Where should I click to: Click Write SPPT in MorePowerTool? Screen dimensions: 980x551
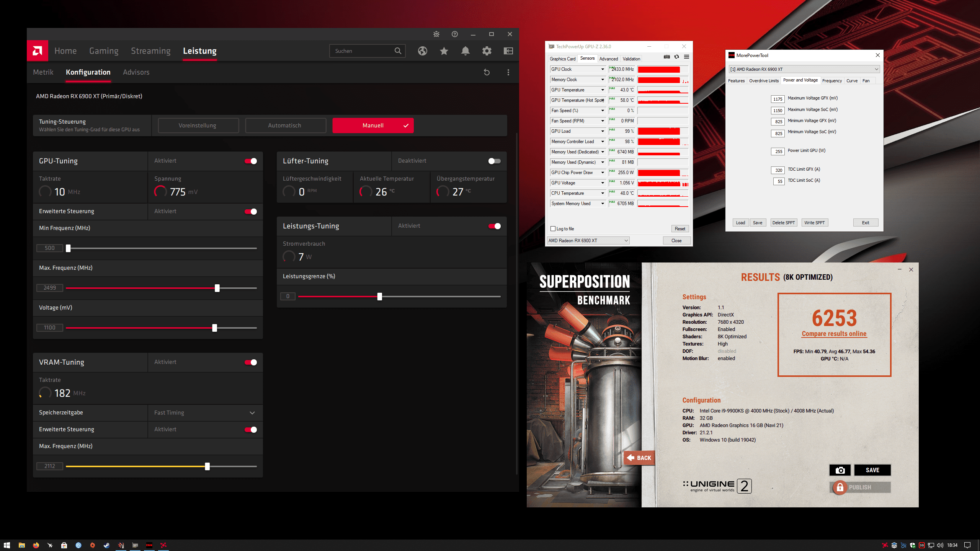[815, 223]
